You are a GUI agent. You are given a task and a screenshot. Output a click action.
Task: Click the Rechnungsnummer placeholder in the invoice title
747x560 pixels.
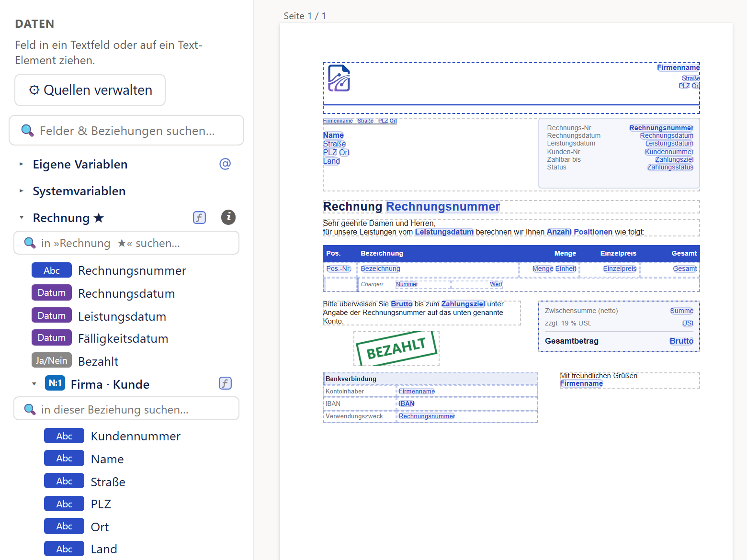click(x=443, y=206)
